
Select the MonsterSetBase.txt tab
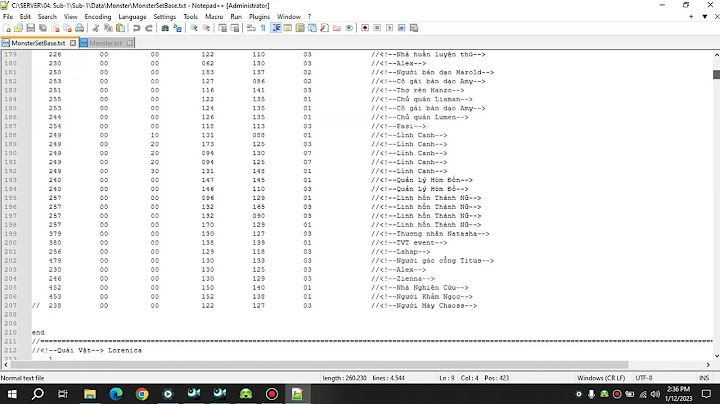tap(38, 43)
